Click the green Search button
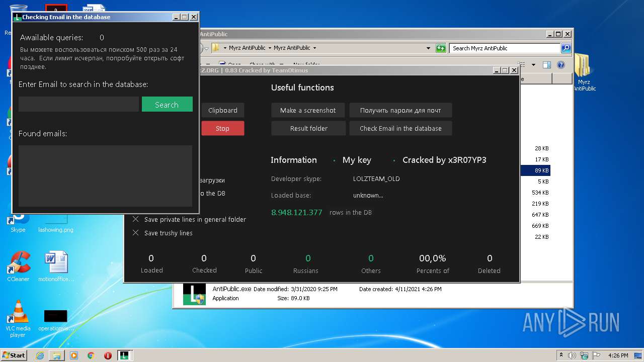Image resolution: width=644 pixels, height=362 pixels. click(x=167, y=104)
